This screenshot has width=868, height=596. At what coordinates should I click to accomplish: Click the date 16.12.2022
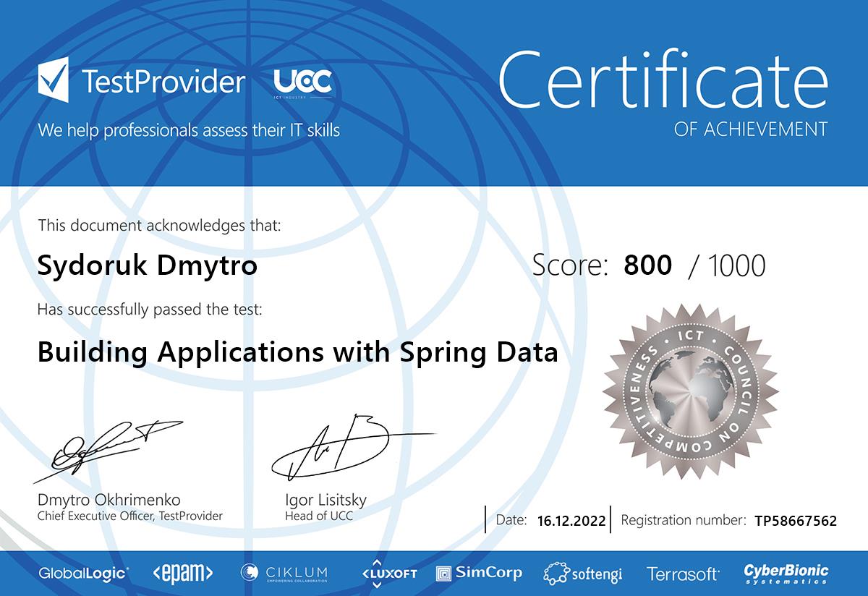(x=571, y=520)
